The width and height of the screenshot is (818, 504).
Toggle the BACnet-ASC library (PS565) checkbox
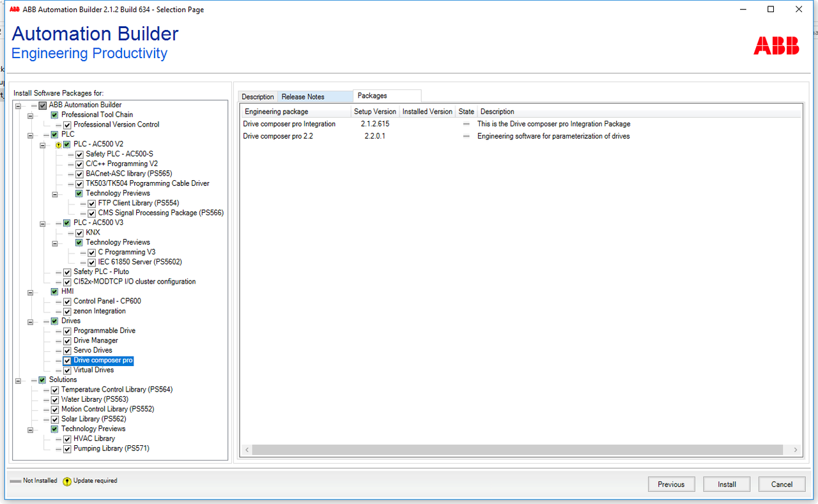pos(79,174)
